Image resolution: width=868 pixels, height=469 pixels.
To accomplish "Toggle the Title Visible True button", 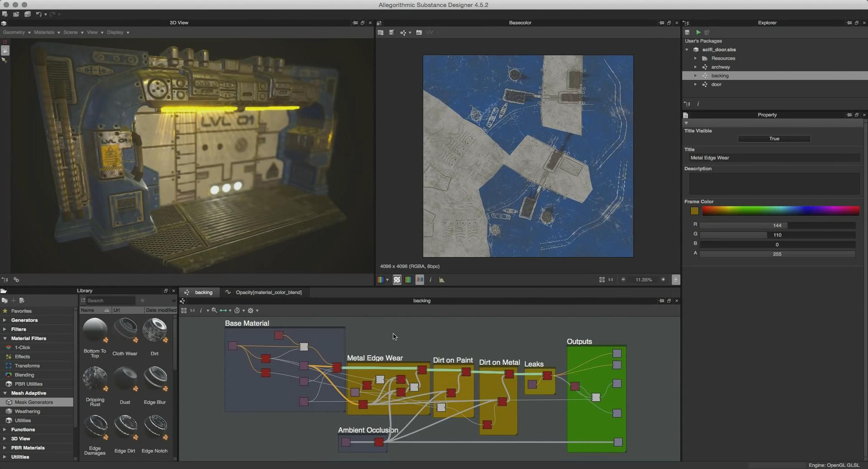I will point(774,139).
